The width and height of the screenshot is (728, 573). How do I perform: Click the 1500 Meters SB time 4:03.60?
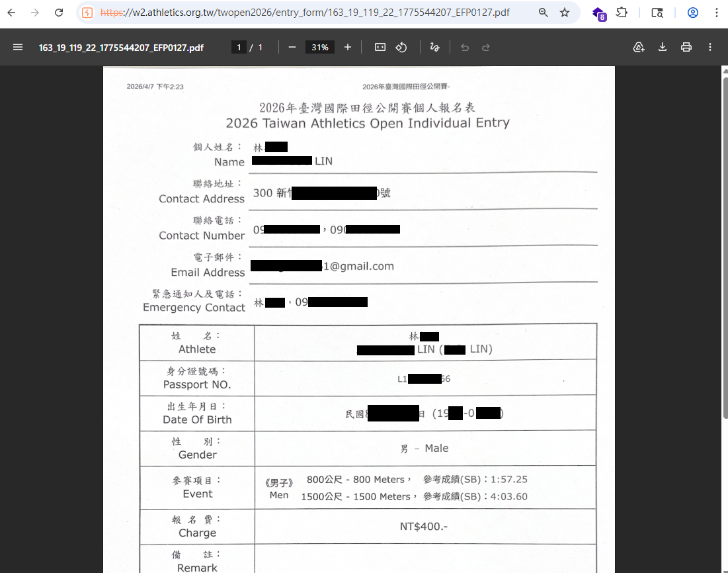point(509,497)
